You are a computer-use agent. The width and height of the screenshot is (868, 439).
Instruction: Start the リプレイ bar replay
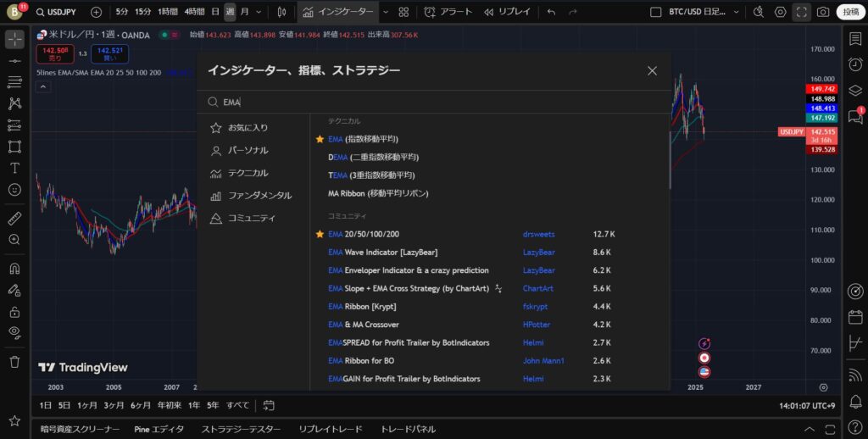pos(507,12)
